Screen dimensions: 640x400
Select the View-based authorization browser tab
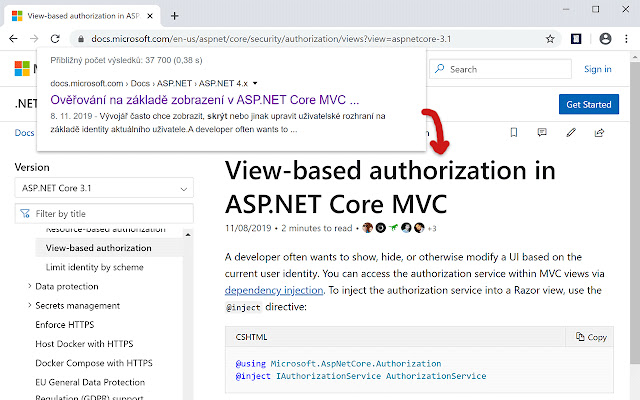click(82, 16)
